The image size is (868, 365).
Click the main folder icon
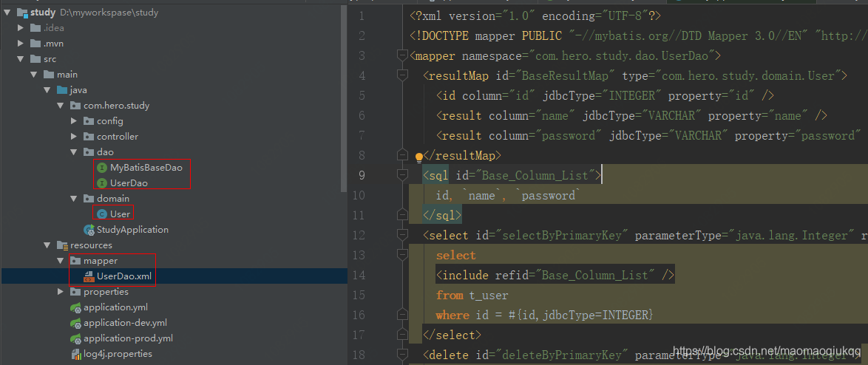(x=48, y=74)
